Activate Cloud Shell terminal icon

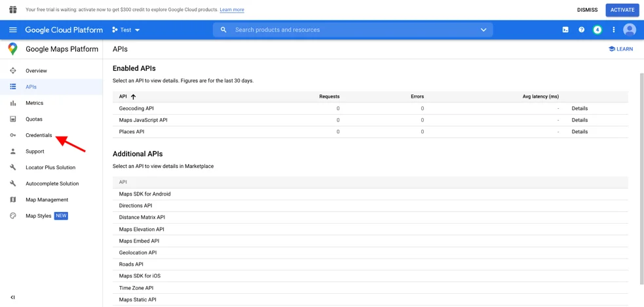pyautogui.click(x=565, y=30)
